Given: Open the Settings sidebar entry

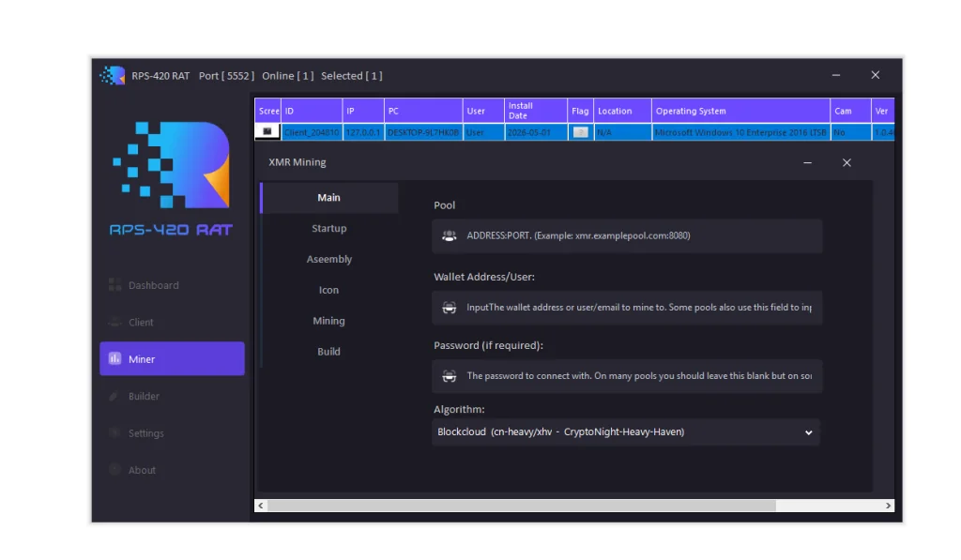Looking at the screenshot, I should coord(172,432).
